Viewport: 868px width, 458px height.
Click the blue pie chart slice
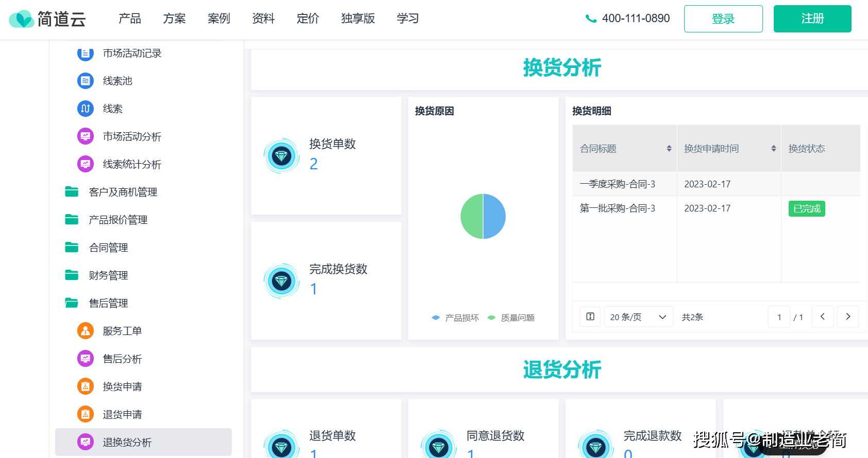coord(495,216)
